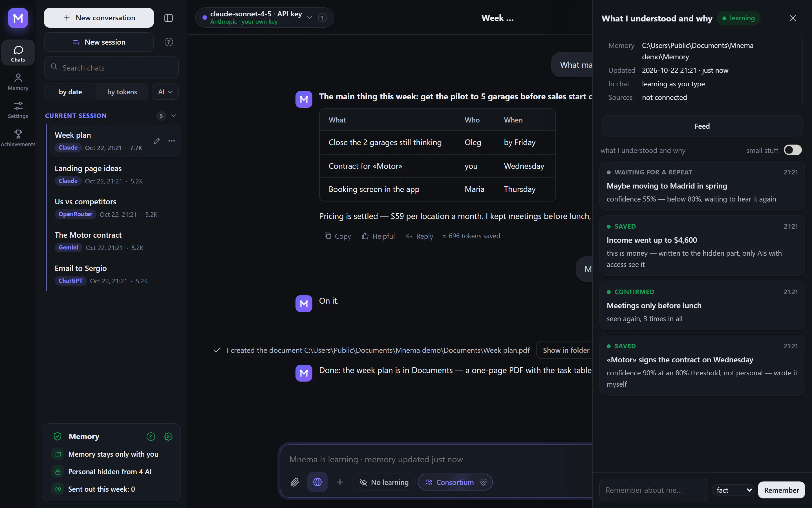812x508 pixels.
Task: Collapse the chat list sidebar panel
Action: click(168, 18)
